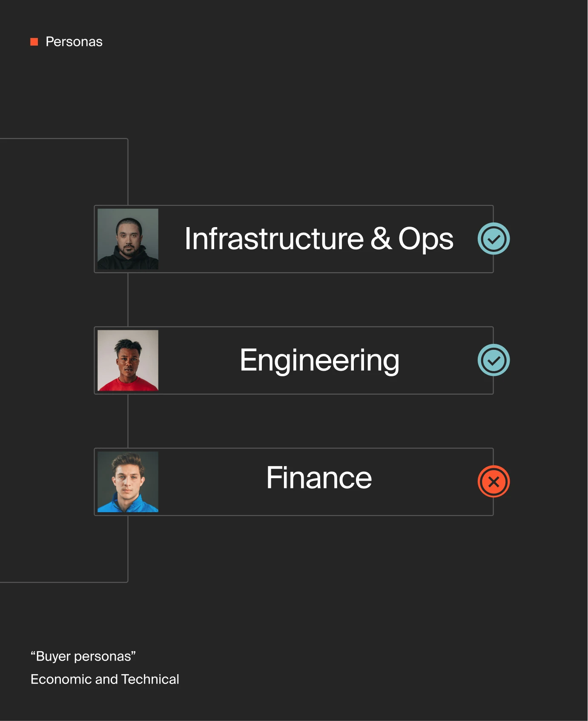Open the Infrastructure & Ops persona label
This screenshot has height=721, width=588.
[318, 239]
